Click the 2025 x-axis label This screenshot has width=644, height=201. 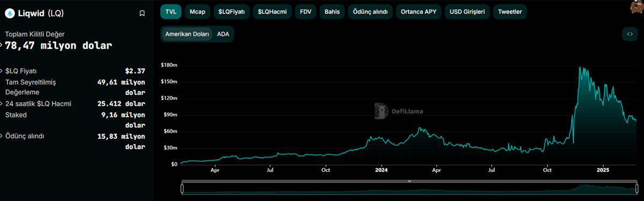click(604, 170)
